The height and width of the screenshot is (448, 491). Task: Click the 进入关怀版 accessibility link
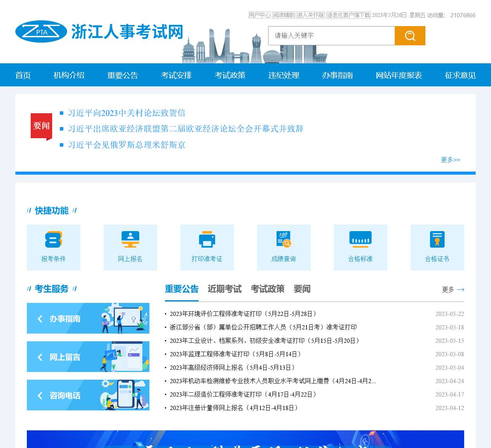point(311,15)
